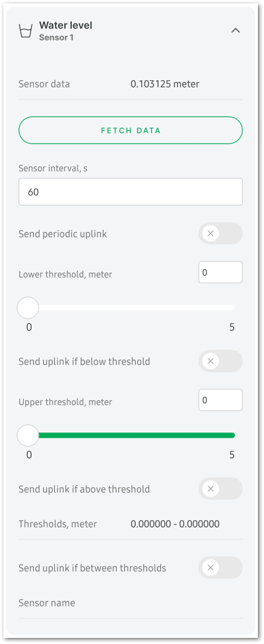Click the Lower threshold slider handle
The height and width of the screenshot is (644, 264).
click(x=28, y=307)
